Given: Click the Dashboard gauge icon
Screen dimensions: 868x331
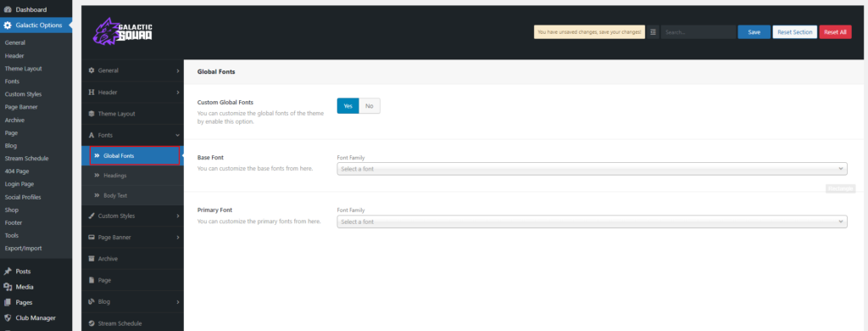Looking at the screenshot, I should (x=8, y=10).
